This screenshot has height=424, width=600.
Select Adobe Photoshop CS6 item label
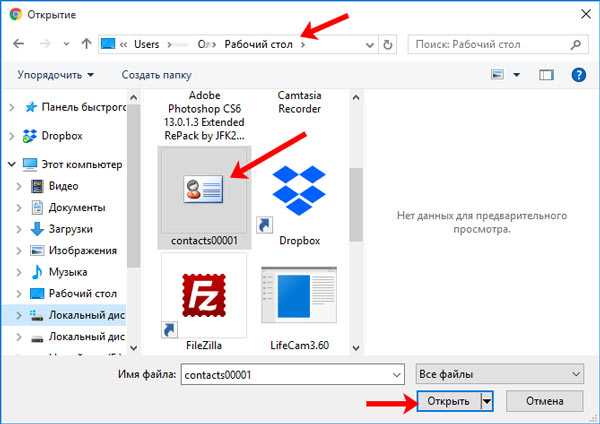[x=204, y=116]
